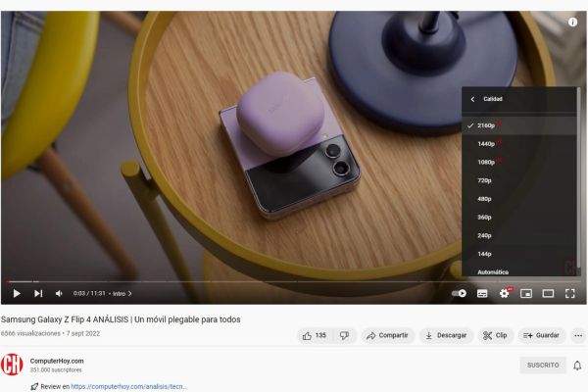Open the ComputerHoy.com channel avatar
This screenshot has height=392, width=588.
coord(12,365)
